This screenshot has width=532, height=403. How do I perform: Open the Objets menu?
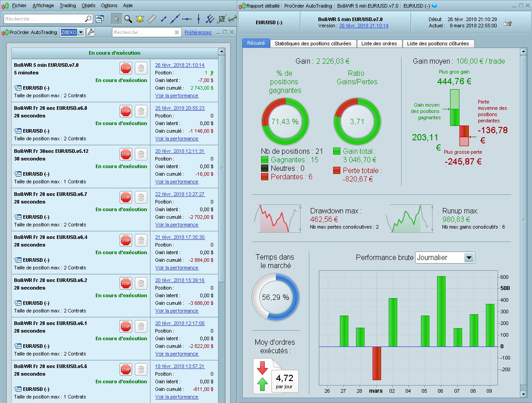click(89, 5)
